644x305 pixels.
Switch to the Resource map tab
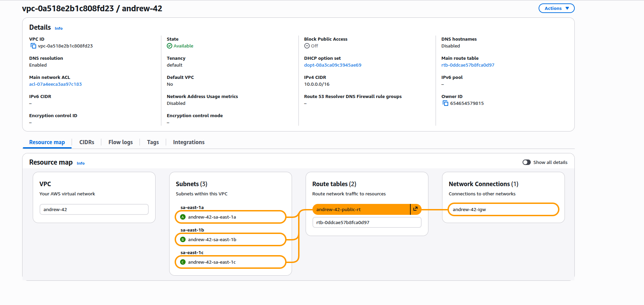pyautogui.click(x=47, y=142)
